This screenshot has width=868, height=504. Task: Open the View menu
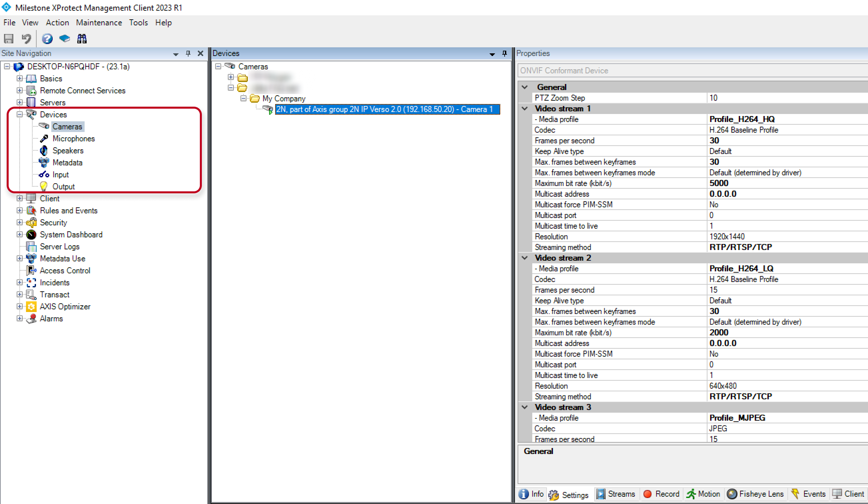pos(30,23)
